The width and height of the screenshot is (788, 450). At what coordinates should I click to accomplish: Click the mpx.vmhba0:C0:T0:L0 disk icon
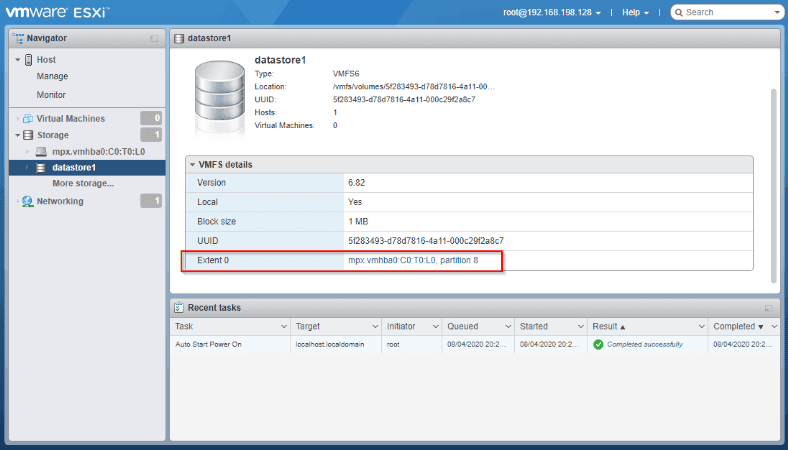[x=41, y=151]
